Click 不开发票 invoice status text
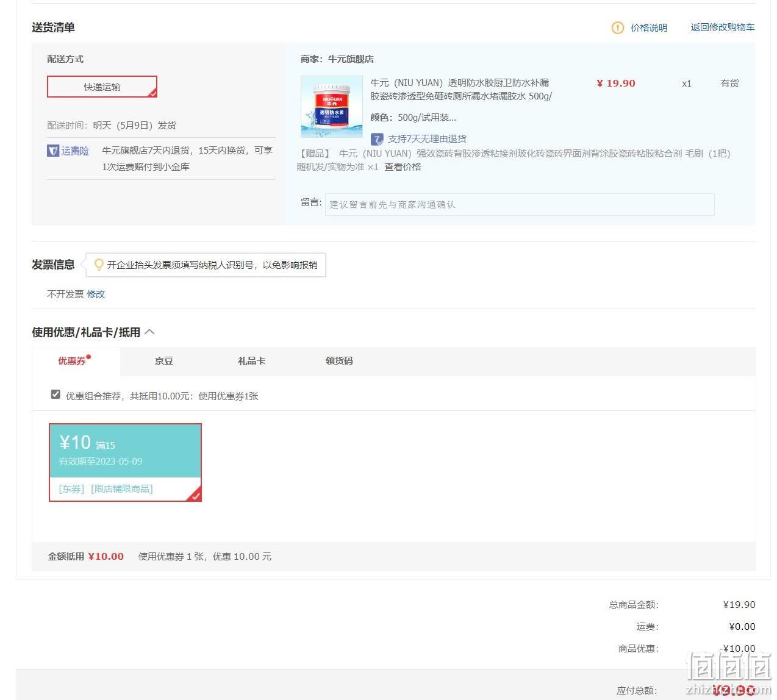The image size is (777, 700). point(65,294)
